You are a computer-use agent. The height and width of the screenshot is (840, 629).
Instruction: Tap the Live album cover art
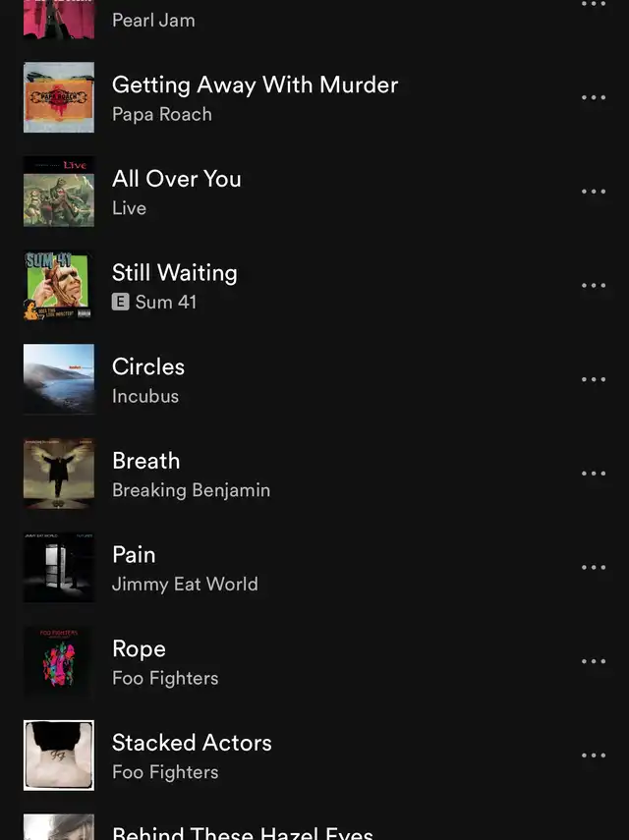[59, 192]
